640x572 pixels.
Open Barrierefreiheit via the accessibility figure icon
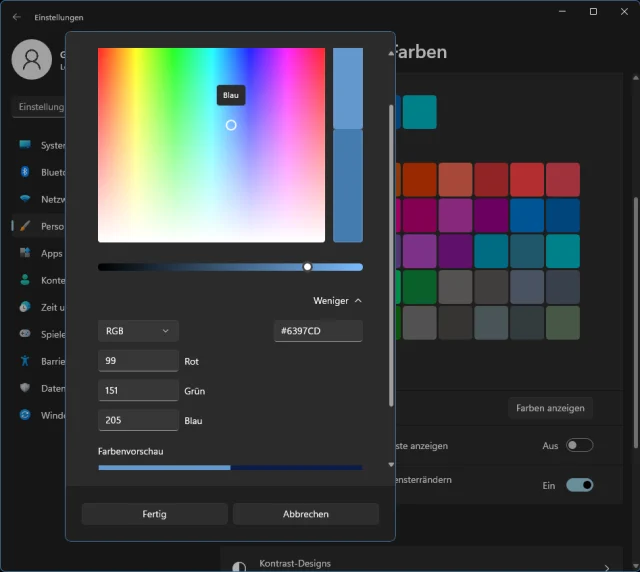25,361
